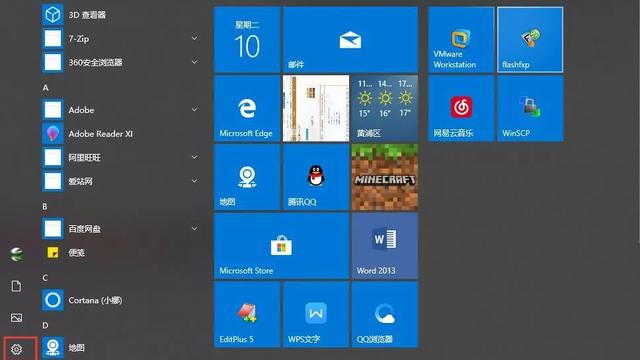Open the 3D 查看器 app
640x360 pixels.
121,15
